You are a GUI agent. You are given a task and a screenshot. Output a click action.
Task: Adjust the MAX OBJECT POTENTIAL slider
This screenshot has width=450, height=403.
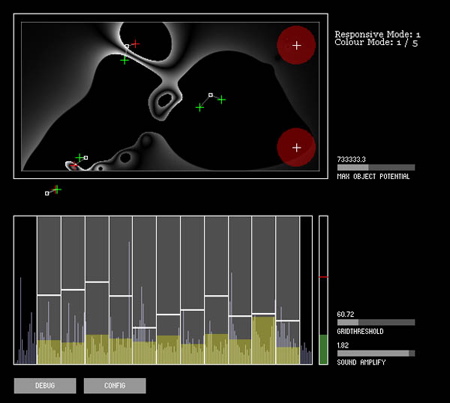pyautogui.click(x=376, y=167)
